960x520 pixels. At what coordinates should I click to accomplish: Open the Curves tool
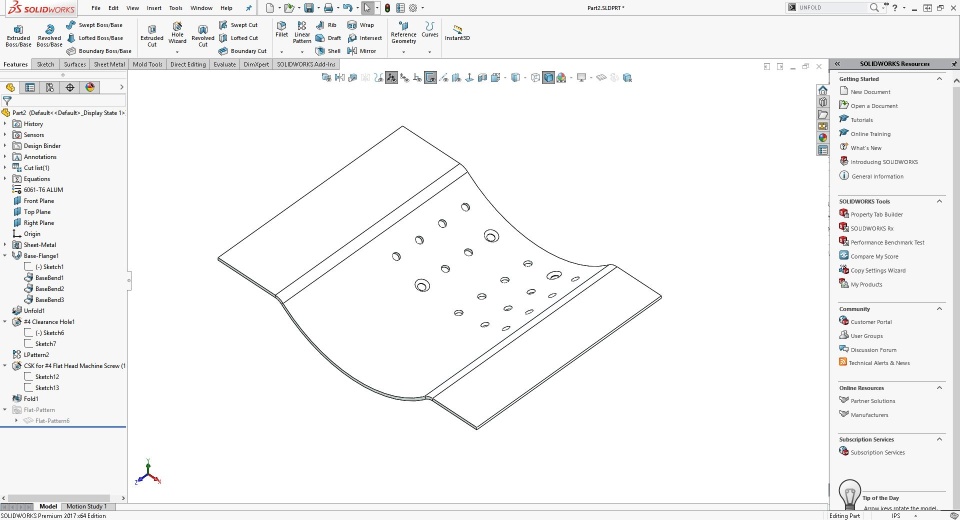pos(430,29)
